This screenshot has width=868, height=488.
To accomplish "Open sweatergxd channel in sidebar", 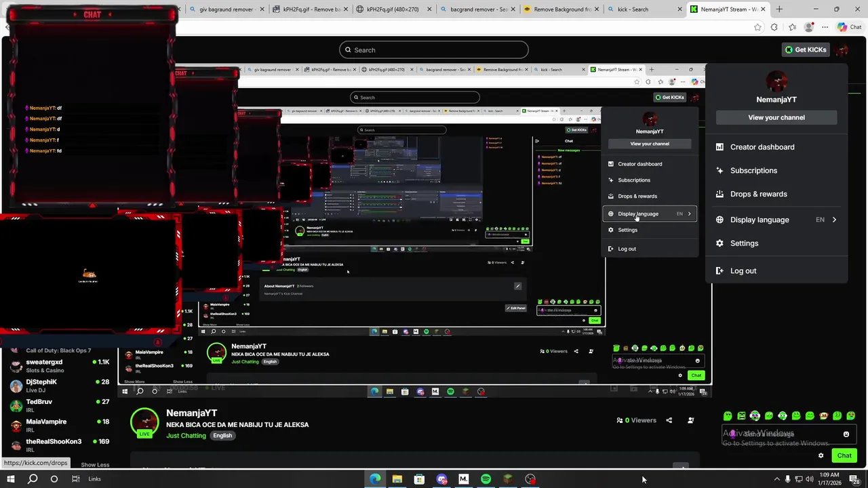I will [x=60, y=365].
